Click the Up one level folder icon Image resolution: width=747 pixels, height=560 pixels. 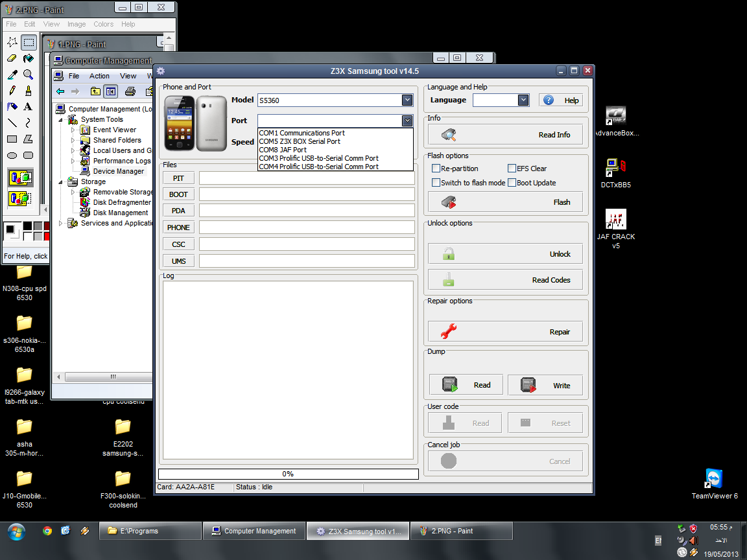(x=96, y=91)
